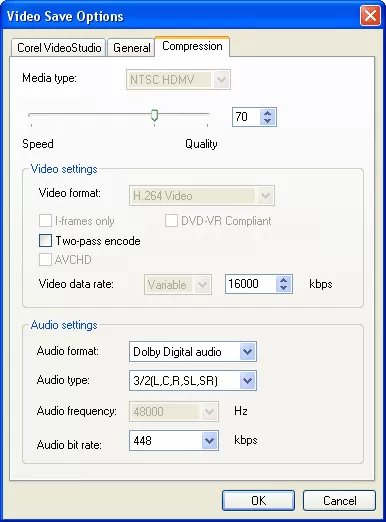Expand the Audio type dropdown

[193, 381]
